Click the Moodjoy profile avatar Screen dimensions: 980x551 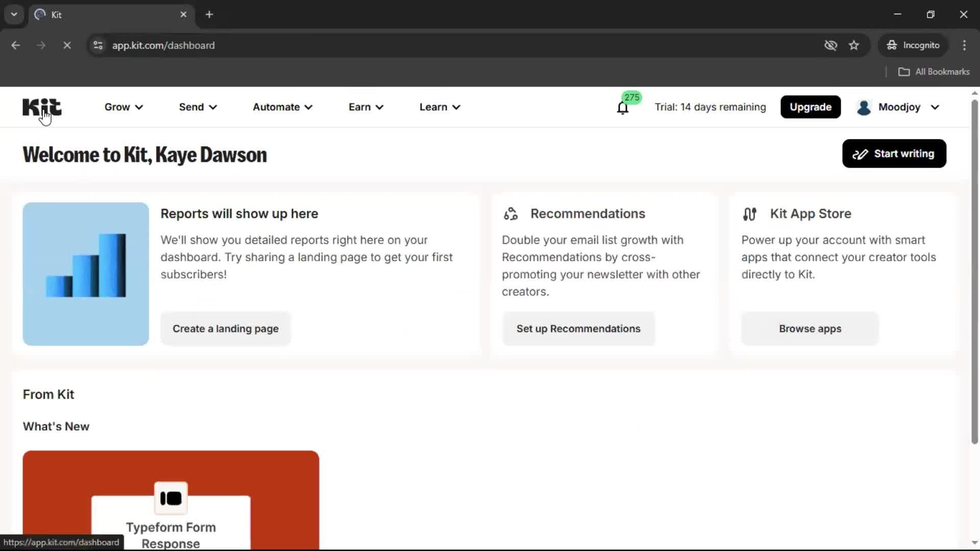pyautogui.click(x=864, y=107)
